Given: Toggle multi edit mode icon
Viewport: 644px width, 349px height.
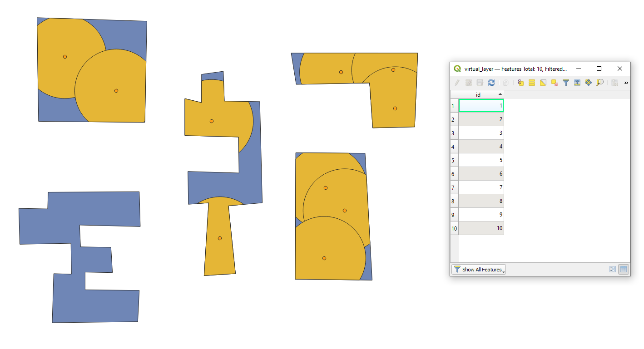Looking at the screenshot, I should point(469,83).
